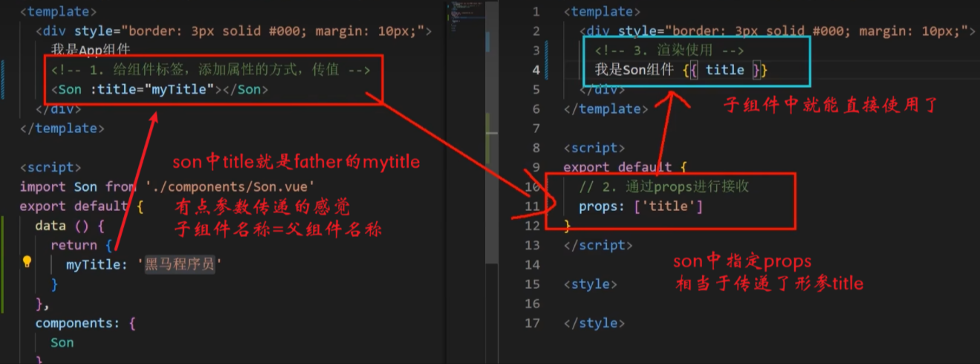
Task: Click the comment "1. 给组件标签，添加属性的方式，传值"
Action: click(x=210, y=70)
